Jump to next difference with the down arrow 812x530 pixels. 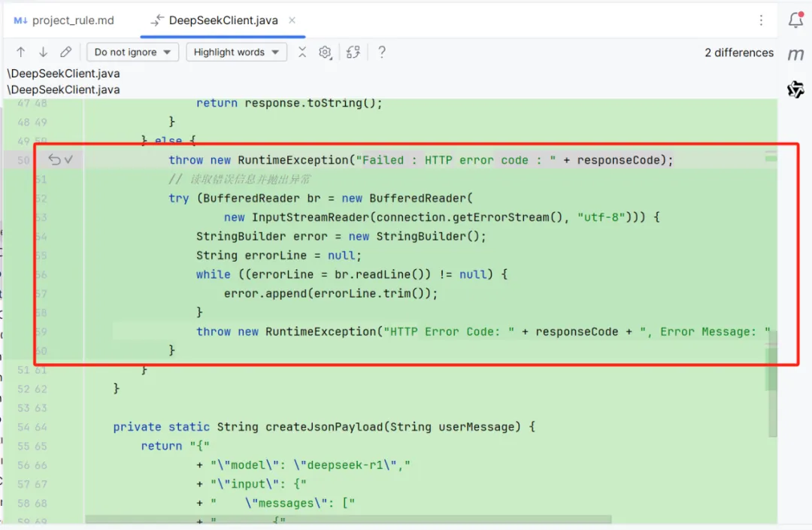(x=43, y=52)
